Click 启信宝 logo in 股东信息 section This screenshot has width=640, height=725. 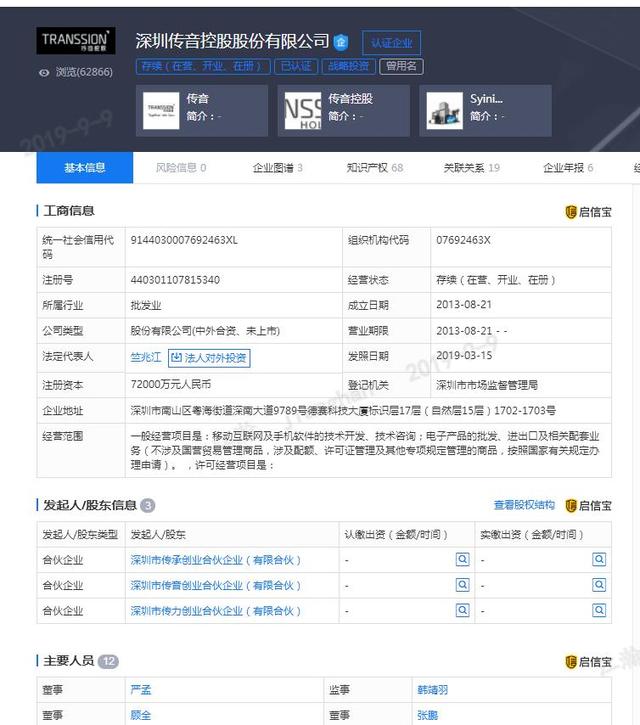coord(588,506)
